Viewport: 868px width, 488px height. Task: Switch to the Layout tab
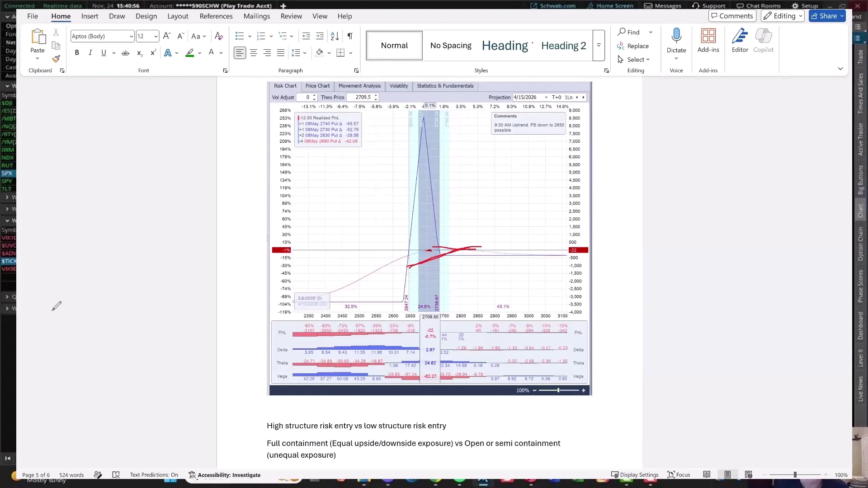(178, 16)
